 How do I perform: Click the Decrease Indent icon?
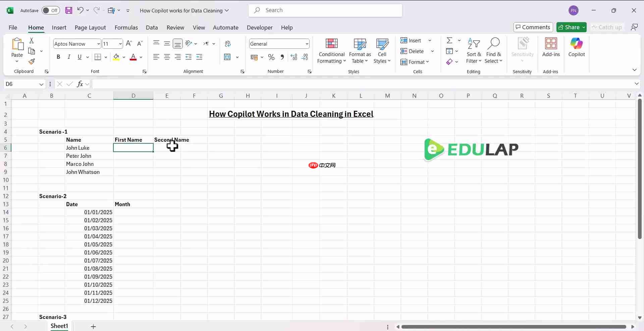coord(189,57)
